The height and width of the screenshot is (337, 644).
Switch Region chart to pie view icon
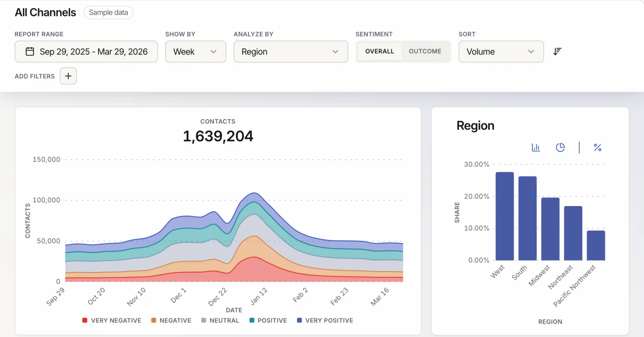point(560,147)
